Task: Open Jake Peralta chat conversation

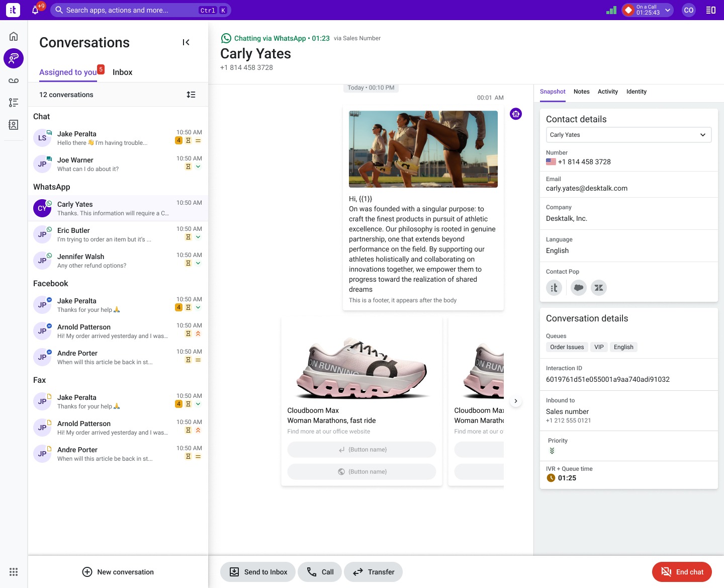Action: tap(118, 138)
